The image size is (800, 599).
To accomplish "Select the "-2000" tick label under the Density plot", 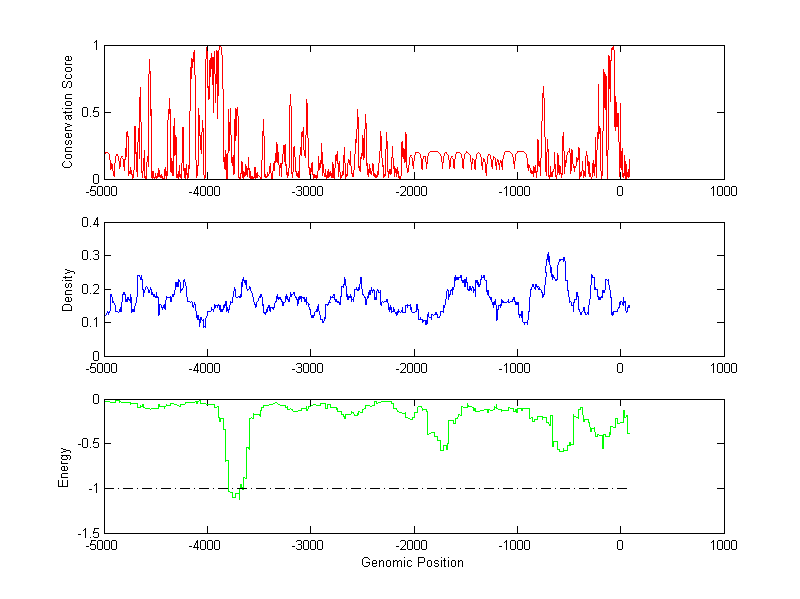I will click(412, 367).
